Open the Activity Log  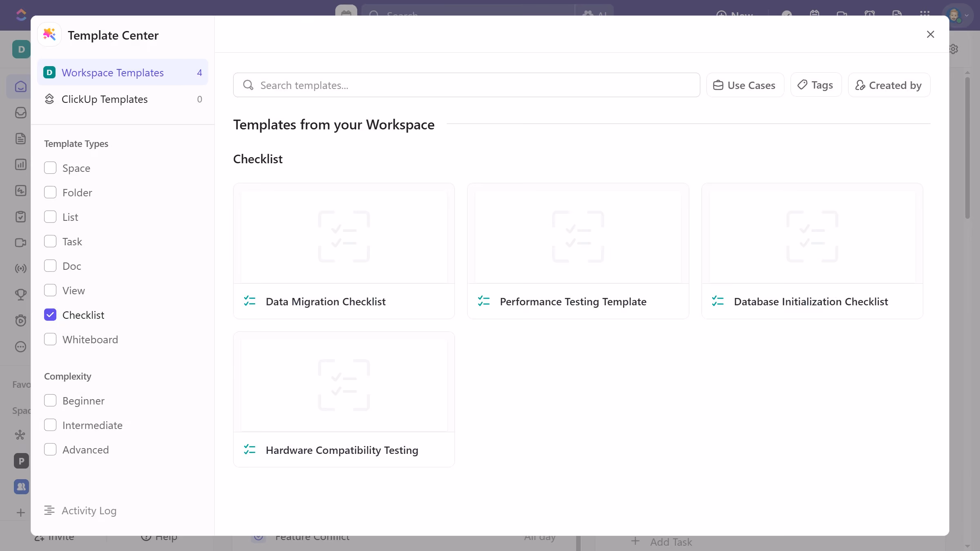pos(80,510)
